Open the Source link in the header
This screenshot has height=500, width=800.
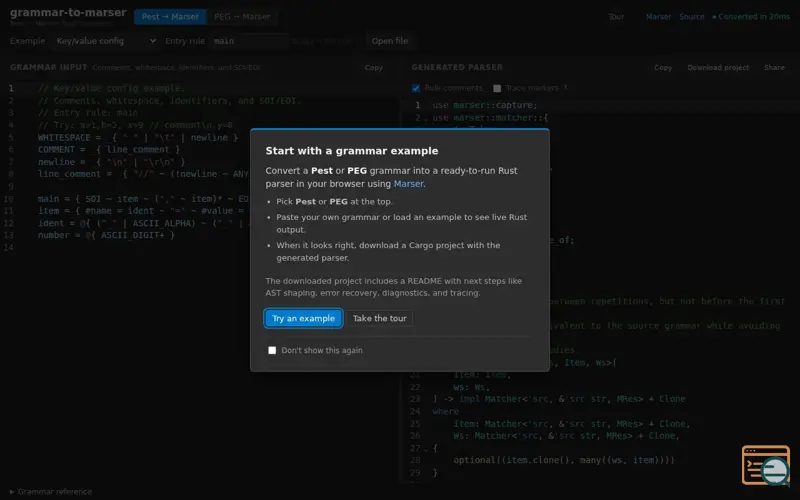pos(691,17)
